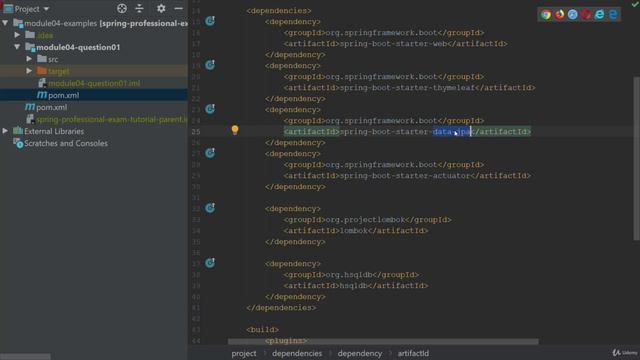Viewport: 640px width, 360px height.
Task: Click line number 25 in the gutter
Action: click(196, 131)
